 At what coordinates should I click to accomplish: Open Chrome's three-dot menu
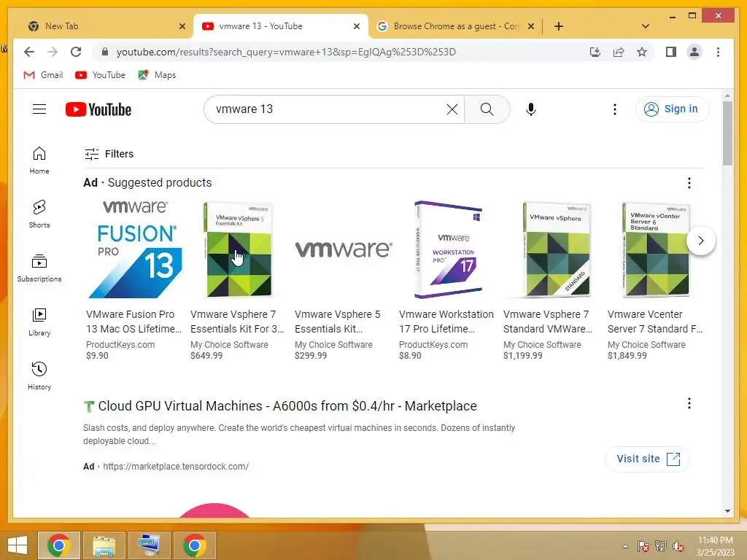click(718, 52)
